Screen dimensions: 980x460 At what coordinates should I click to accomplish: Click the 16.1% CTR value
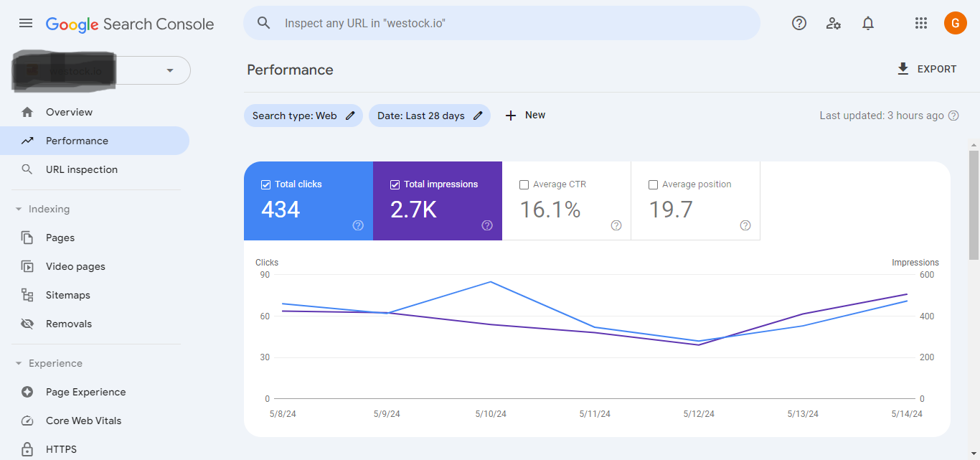(550, 210)
